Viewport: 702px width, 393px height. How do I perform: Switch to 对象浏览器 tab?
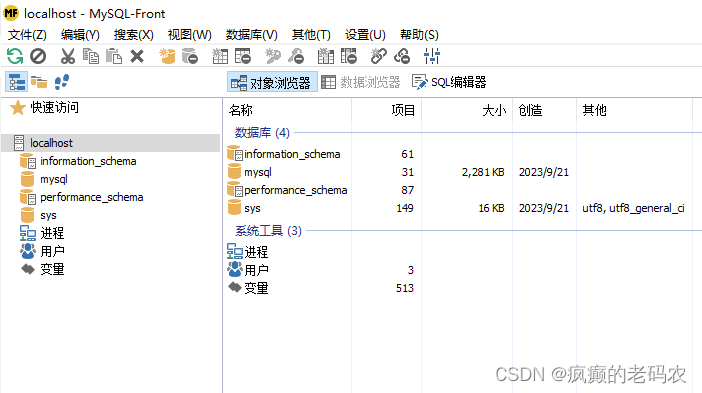(x=272, y=82)
